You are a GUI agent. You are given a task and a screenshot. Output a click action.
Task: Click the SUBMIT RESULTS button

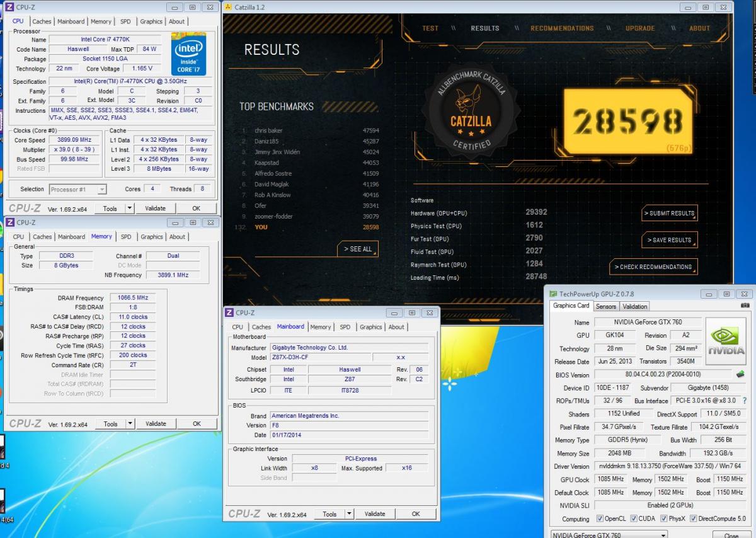point(670,213)
